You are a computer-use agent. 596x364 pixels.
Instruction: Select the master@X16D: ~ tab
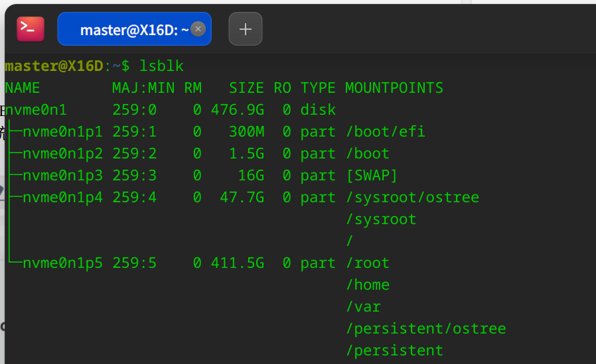[134, 29]
